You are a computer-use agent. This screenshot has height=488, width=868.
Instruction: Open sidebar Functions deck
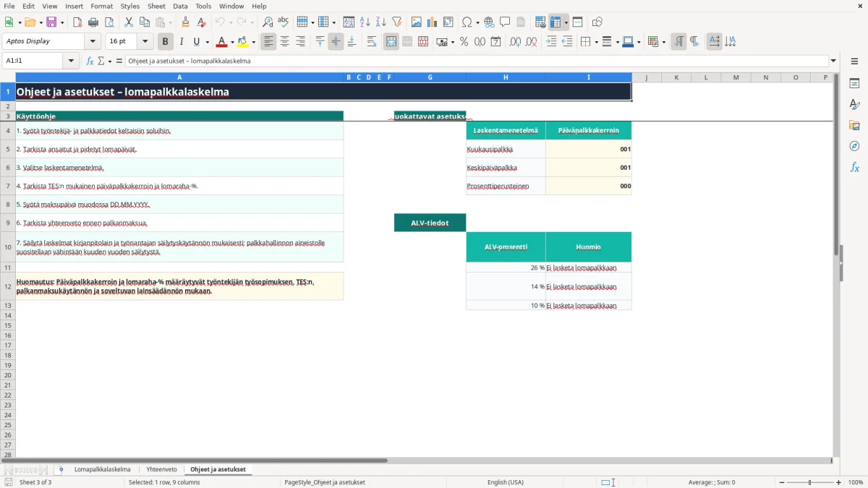pos(854,167)
